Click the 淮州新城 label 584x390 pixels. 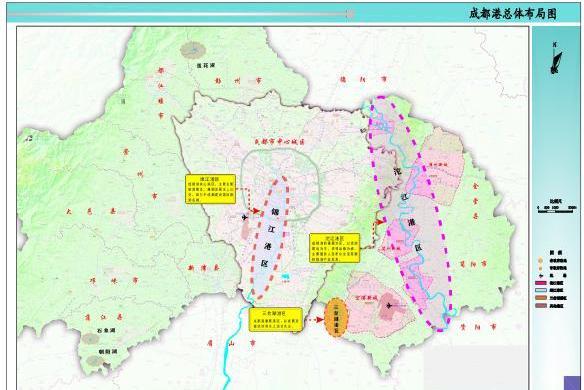(438, 164)
